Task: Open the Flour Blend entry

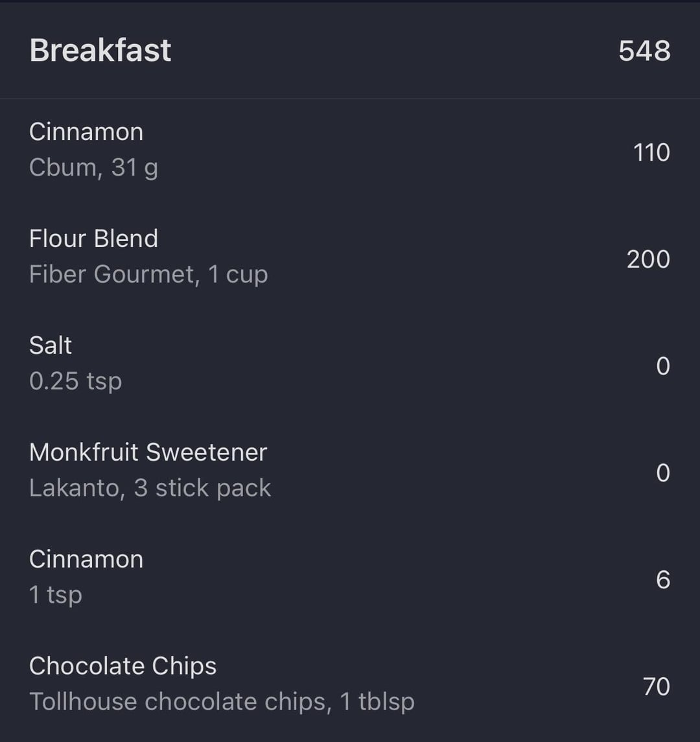Action: coord(93,238)
